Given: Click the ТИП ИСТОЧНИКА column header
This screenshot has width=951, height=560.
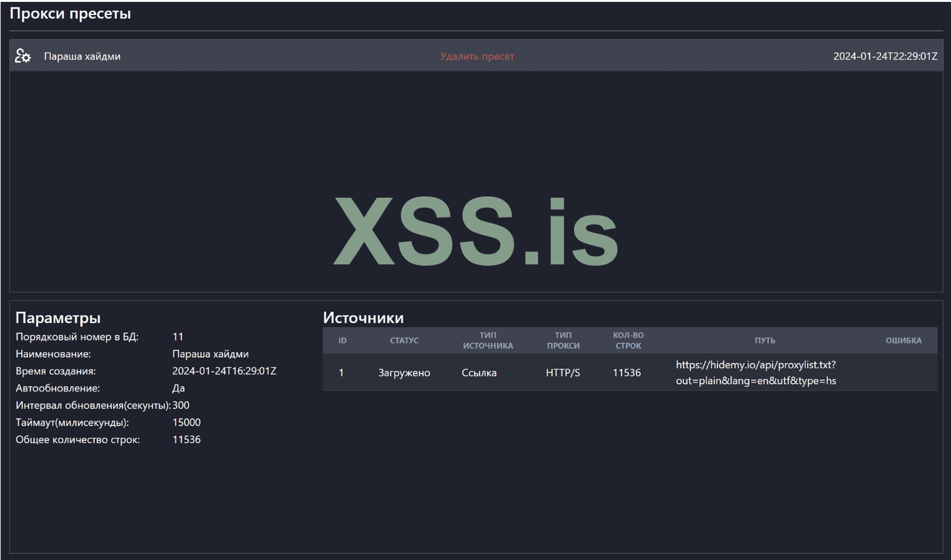Looking at the screenshot, I should point(488,340).
